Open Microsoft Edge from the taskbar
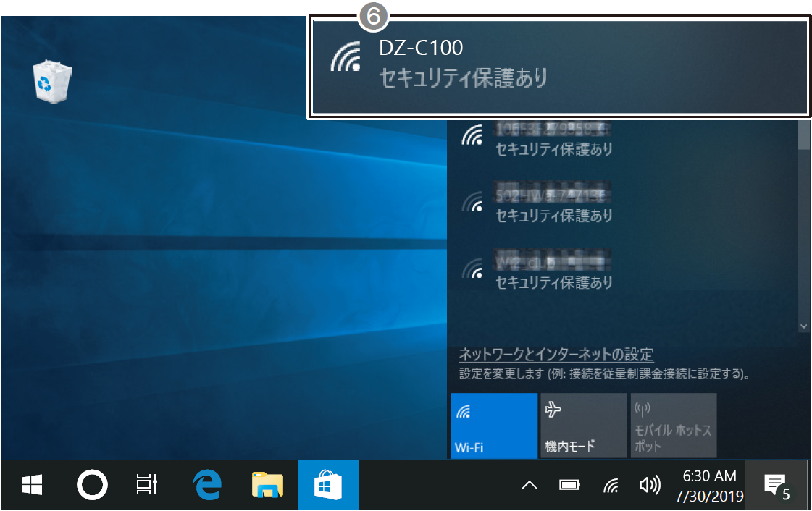Viewport: 812px width, 511px height. click(206, 486)
